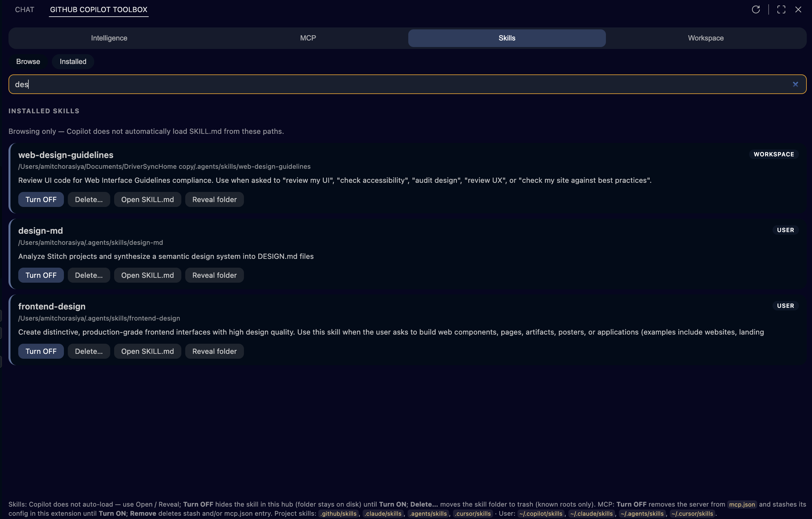Screen dimensions: 812x519
Task: Switch to the Intelligence section
Action: tap(109, 38)
